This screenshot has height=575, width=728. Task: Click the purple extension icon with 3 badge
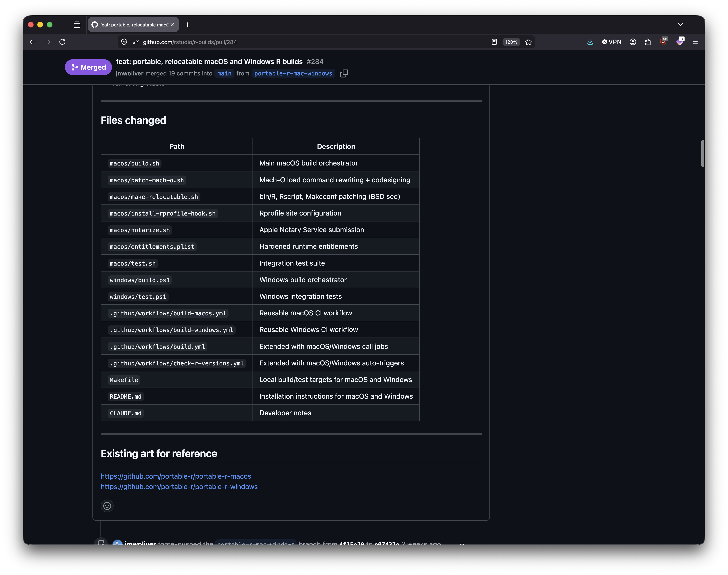point(680,41)
